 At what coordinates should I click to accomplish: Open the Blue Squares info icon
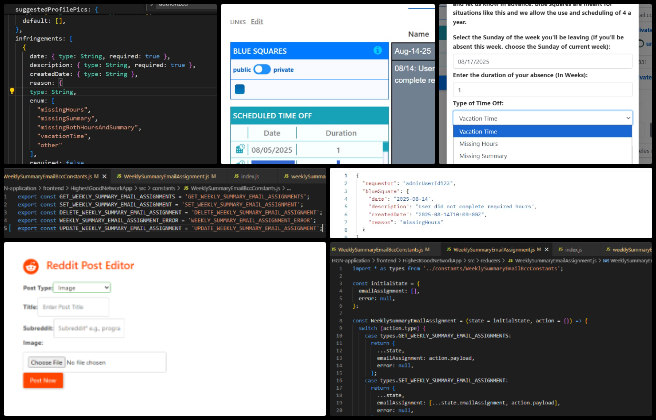point(377,51)
